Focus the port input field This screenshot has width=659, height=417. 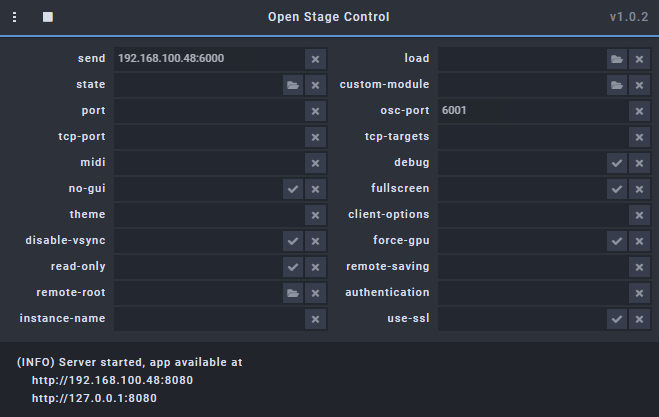[209, 111]
